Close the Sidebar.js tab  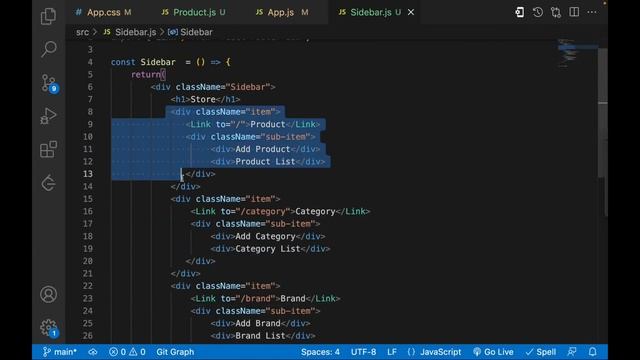(411, 12)
